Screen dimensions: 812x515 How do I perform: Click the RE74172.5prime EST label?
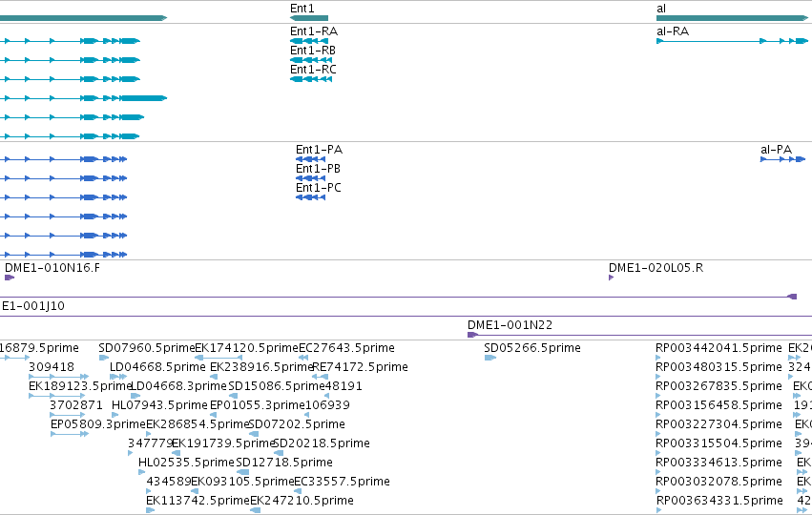coord(360,367)
